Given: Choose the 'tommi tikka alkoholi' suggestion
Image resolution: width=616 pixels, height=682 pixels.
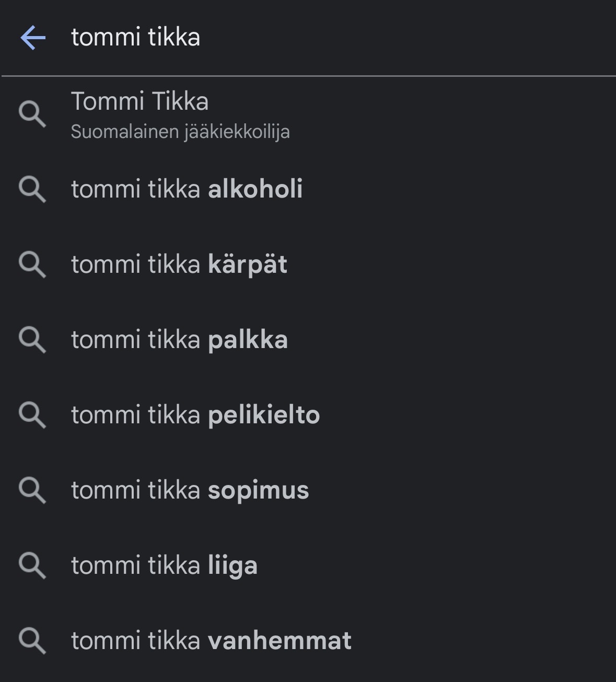Looking at the screenshot, I should [187, 189].
